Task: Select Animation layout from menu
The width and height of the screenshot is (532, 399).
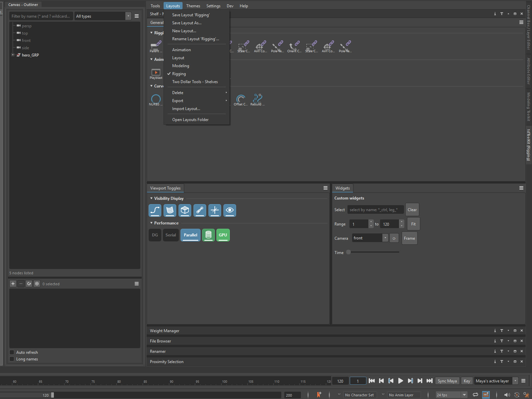Action: pyautogui.click(x=182, y=50)
